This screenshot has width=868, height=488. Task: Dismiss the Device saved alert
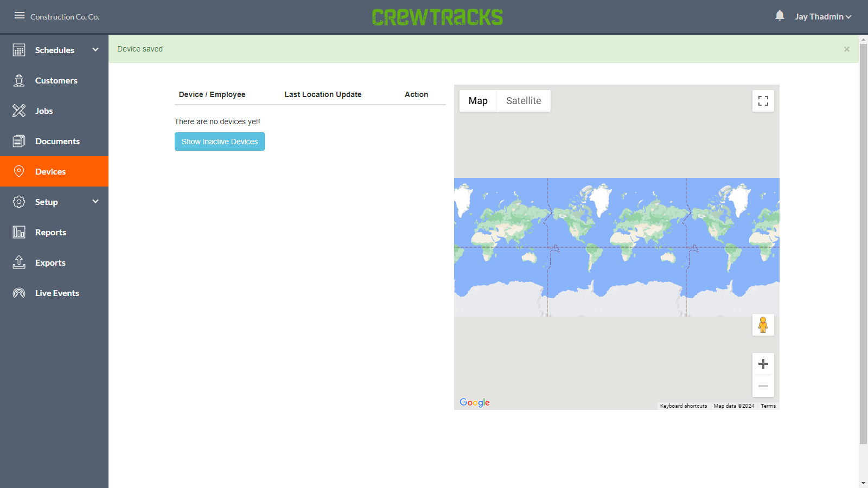point(846,49)
